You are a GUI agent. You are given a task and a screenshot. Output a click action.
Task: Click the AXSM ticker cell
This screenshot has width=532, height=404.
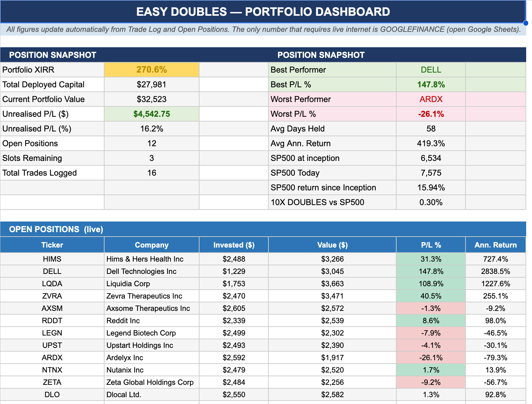pos(52,308)
